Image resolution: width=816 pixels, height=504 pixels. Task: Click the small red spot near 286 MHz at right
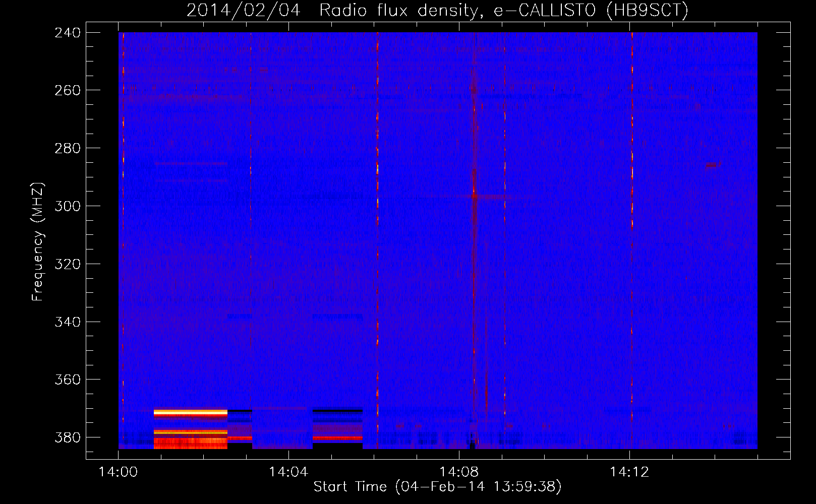click(x=712, y=165)
